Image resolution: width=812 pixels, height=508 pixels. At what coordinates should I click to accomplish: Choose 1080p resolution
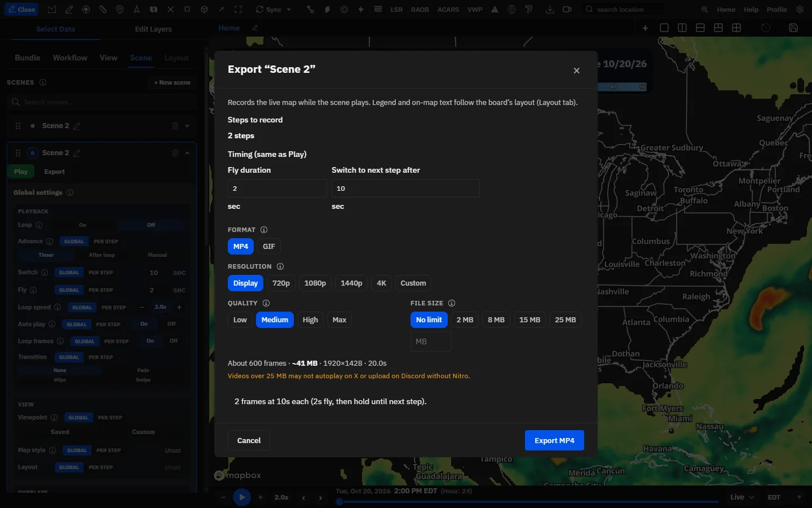pos(315,283)
